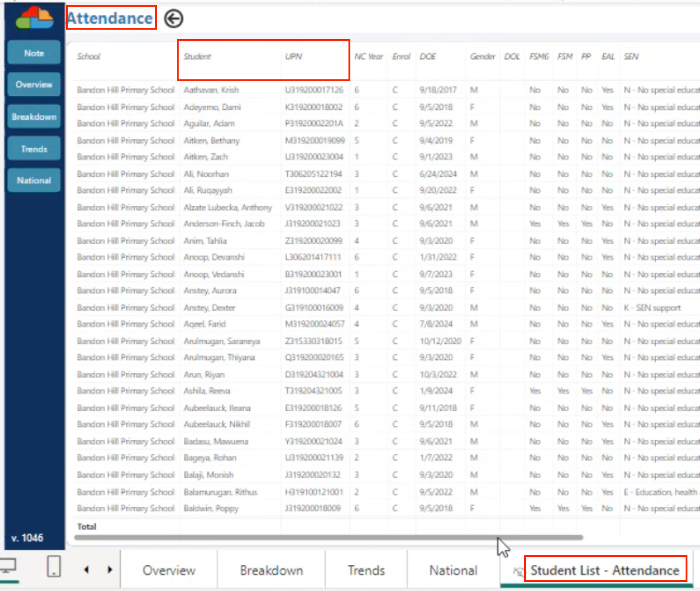Sort by the Student column header
700x591 pixels.
point(197,57)
